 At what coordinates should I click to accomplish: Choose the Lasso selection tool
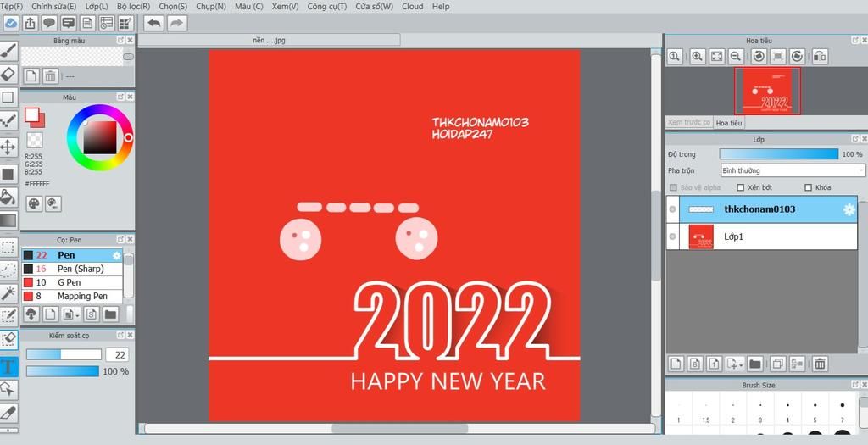8,270
